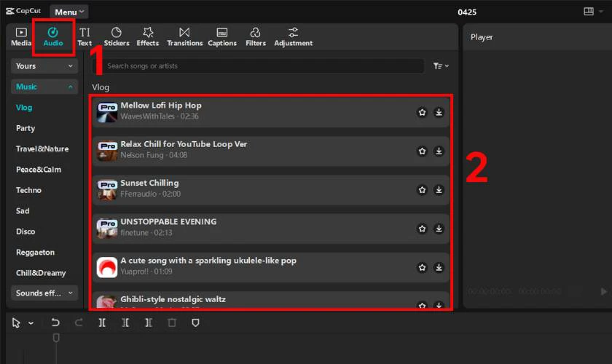Favorite Relax Chill for YouTube Loop Ver
Viewport: 612px width, 364px height.
tap(422, 151)
